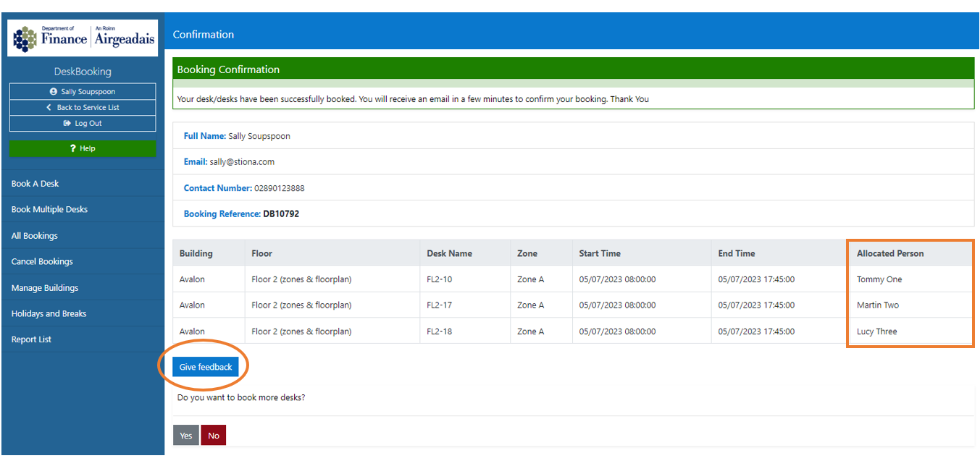Click the Full Name Sally Soupspoon row
This screenshot has width=980, height=474.
click(573, 136)
